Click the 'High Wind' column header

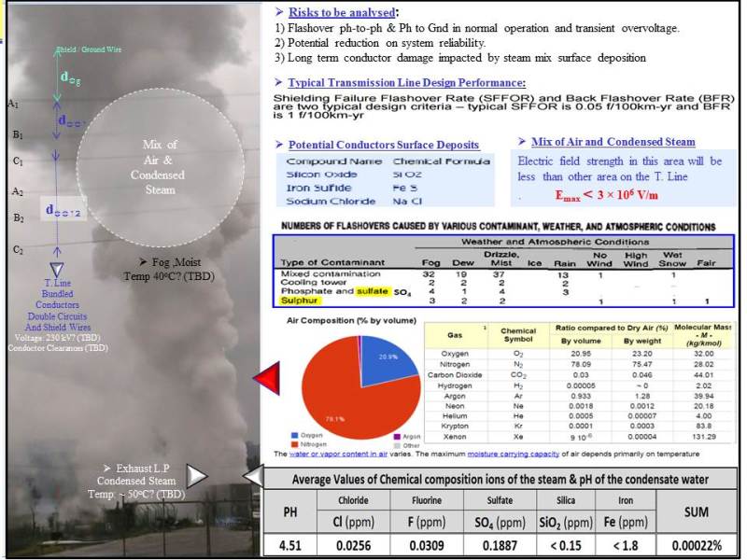point(636,259)
